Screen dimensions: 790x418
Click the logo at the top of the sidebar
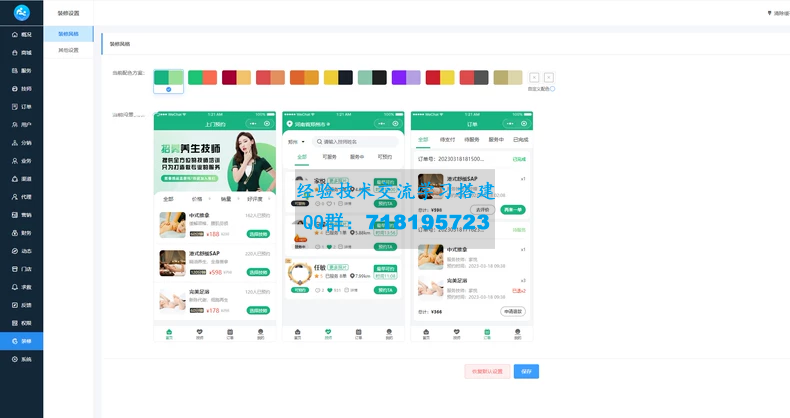[x=22, y=12]
